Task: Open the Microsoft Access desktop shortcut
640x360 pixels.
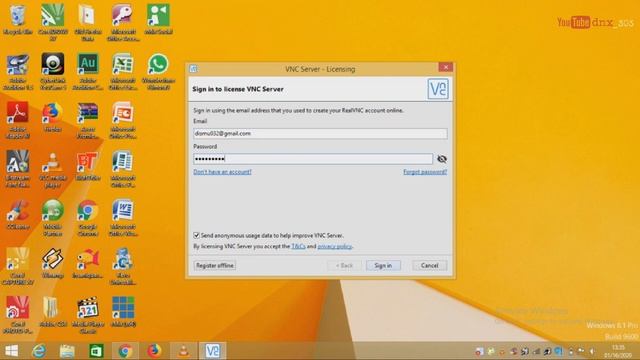Action: [123, 22]
